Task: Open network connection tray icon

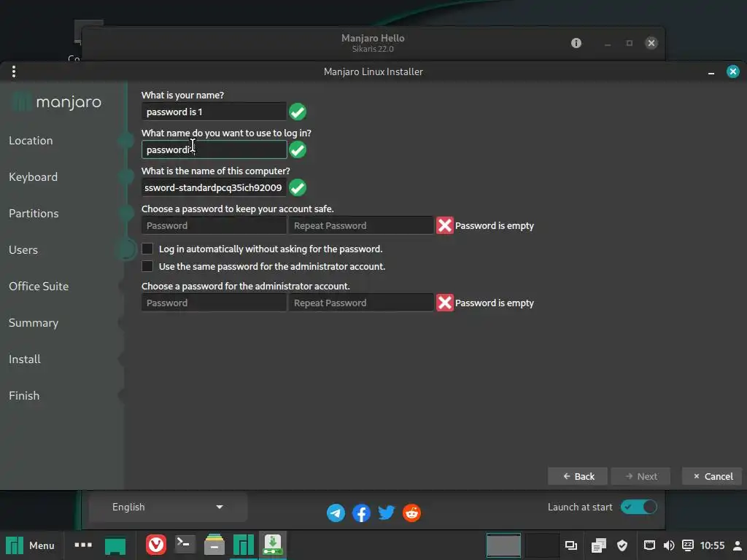Action: tap(649, 545)
